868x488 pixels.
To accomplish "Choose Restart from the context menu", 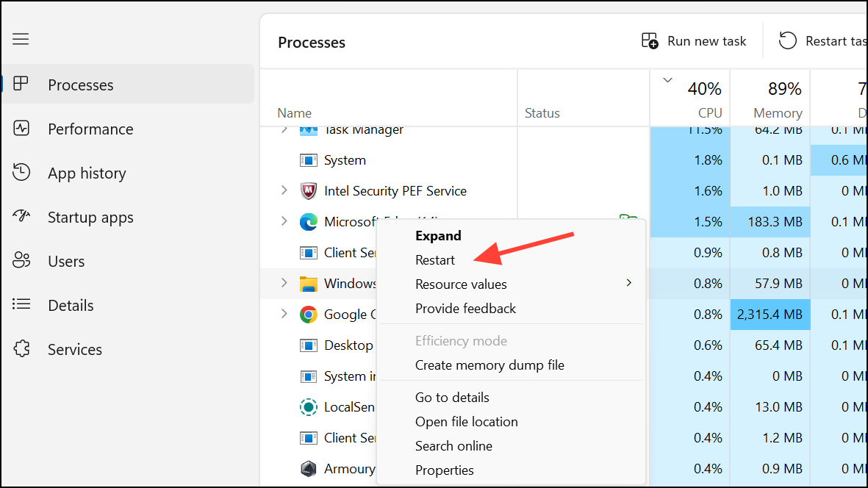I will click(435, 259).
